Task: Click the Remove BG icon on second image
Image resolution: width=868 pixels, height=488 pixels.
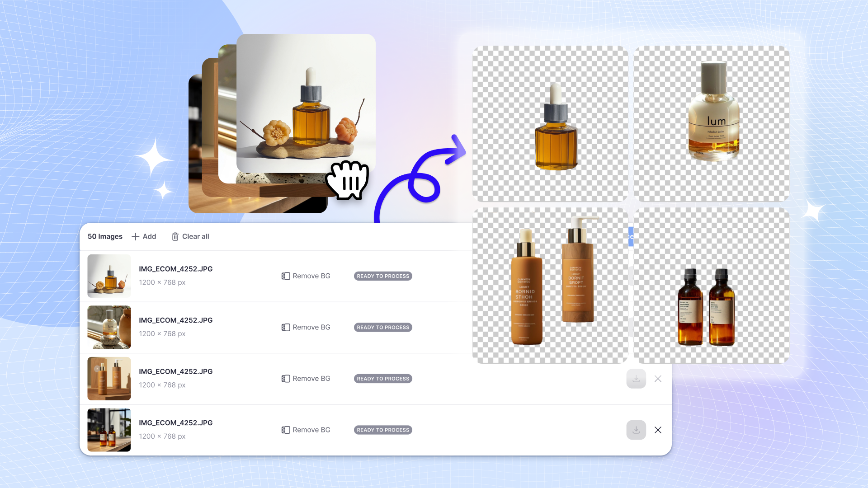Action: click(x=286, y=327)
